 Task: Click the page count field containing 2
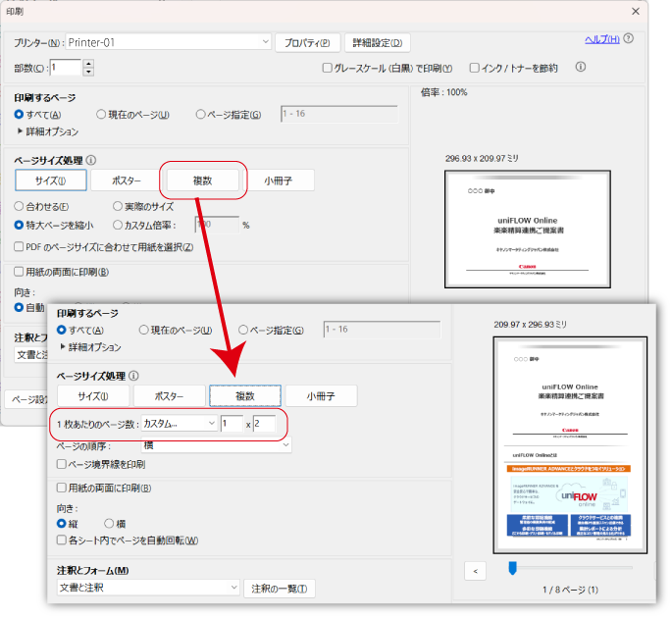pyautogui.click(x=265, y=424)
